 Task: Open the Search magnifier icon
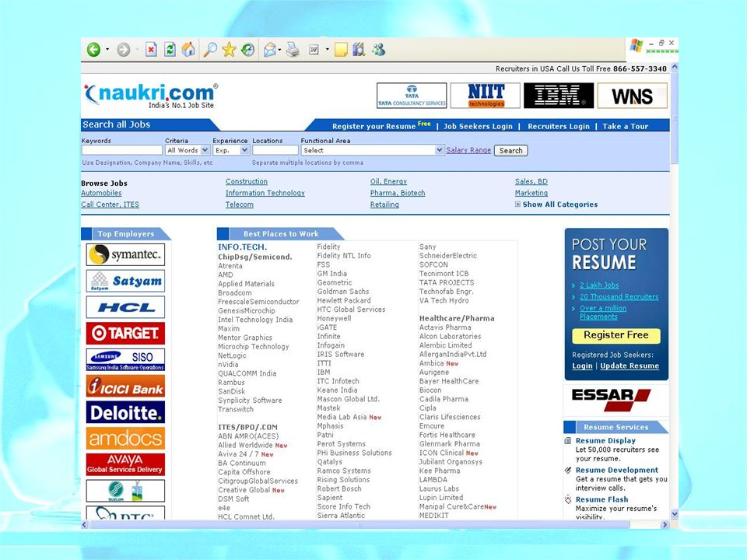[x=210, y=50]
